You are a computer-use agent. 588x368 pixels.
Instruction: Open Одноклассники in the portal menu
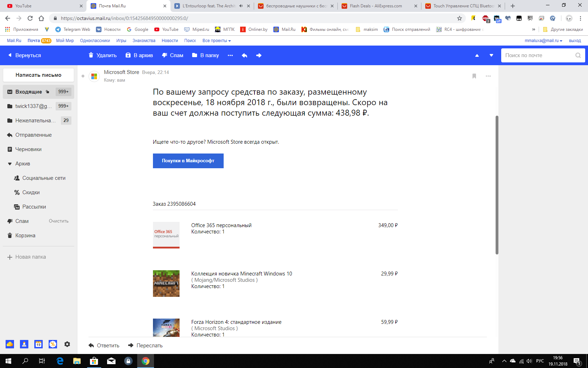click(x=95, y=41)
